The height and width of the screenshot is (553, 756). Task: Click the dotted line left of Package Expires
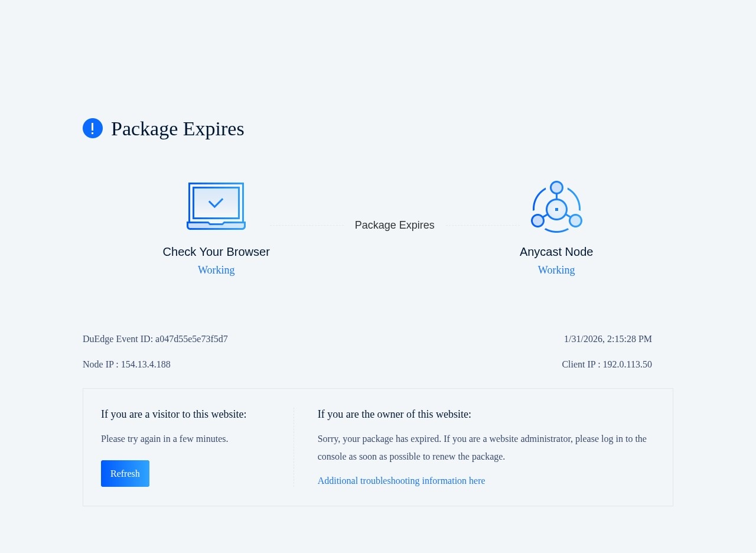pos(307,225)
